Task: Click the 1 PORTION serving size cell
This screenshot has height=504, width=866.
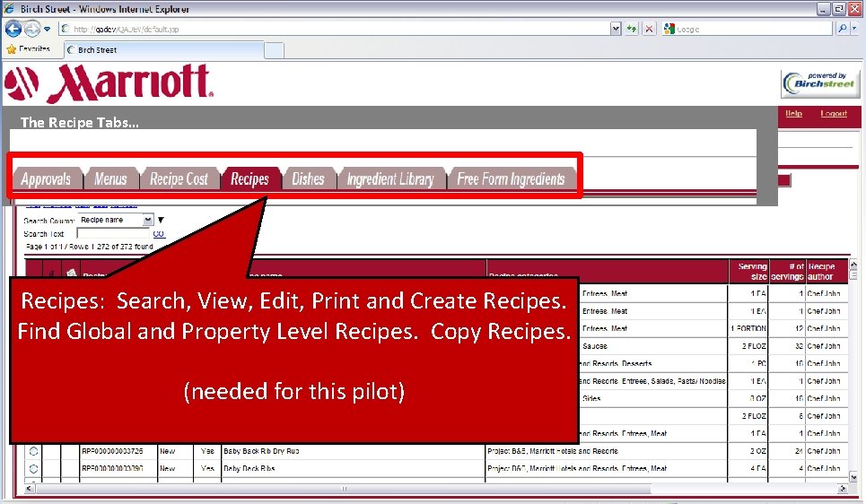Action: point(748,328)
